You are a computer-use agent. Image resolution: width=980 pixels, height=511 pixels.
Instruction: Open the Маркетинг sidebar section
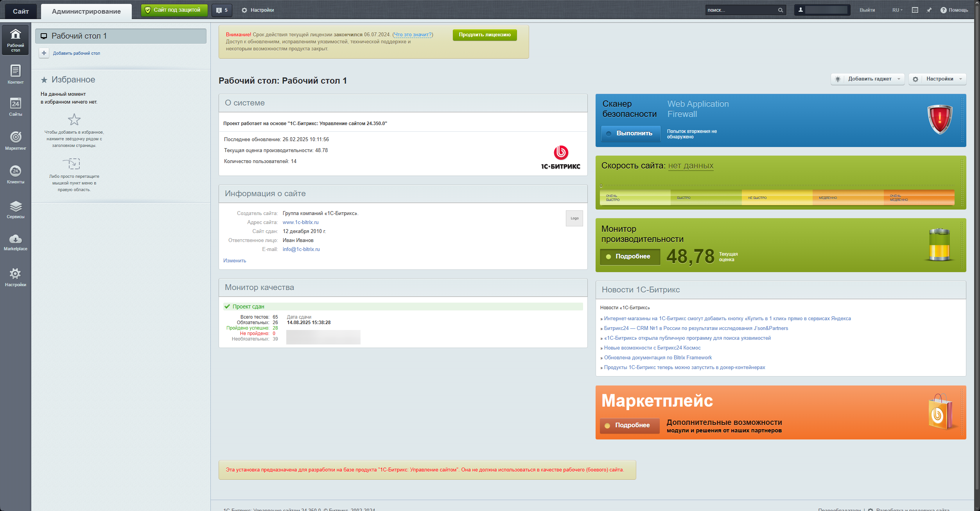(x=15, y=140)
